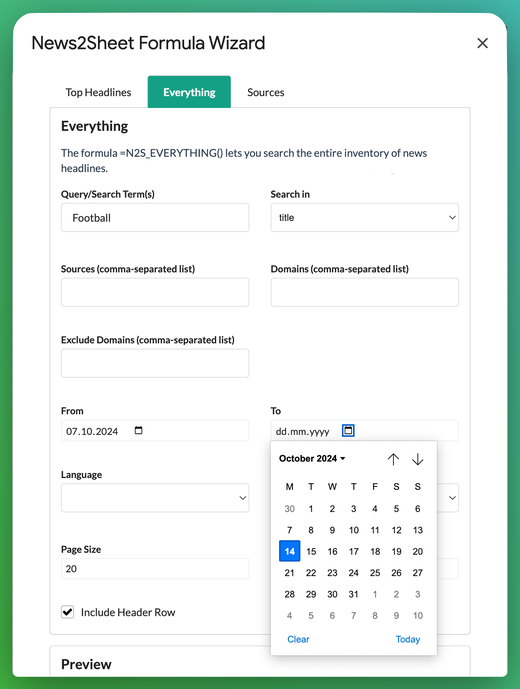Clear the selected date in calendar
520x689 pixels.
(298, 639)
